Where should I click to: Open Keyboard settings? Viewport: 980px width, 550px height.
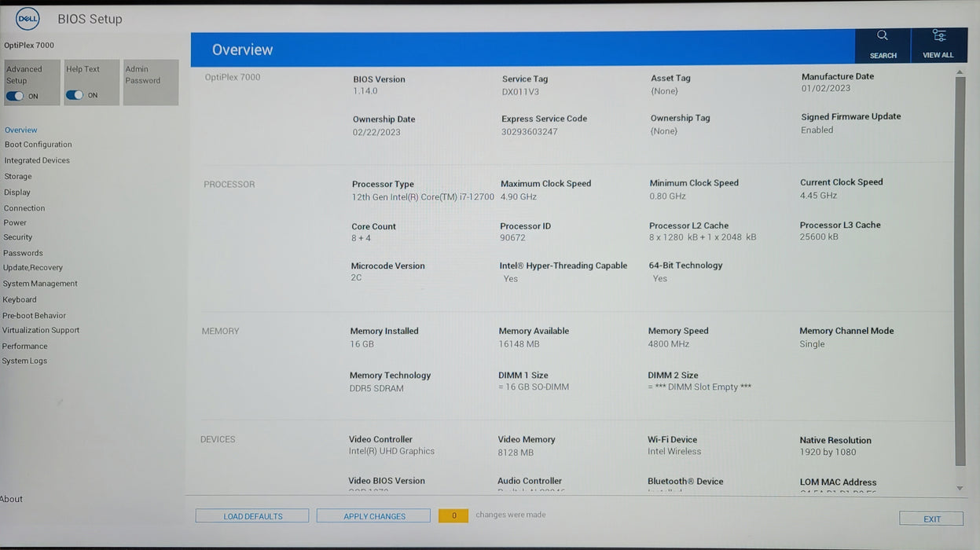click(x=20, y=299)
